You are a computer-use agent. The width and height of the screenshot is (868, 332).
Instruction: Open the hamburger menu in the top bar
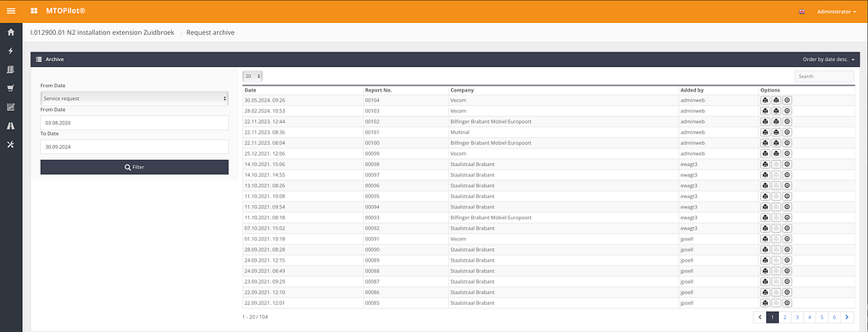(x=11, y=11)
